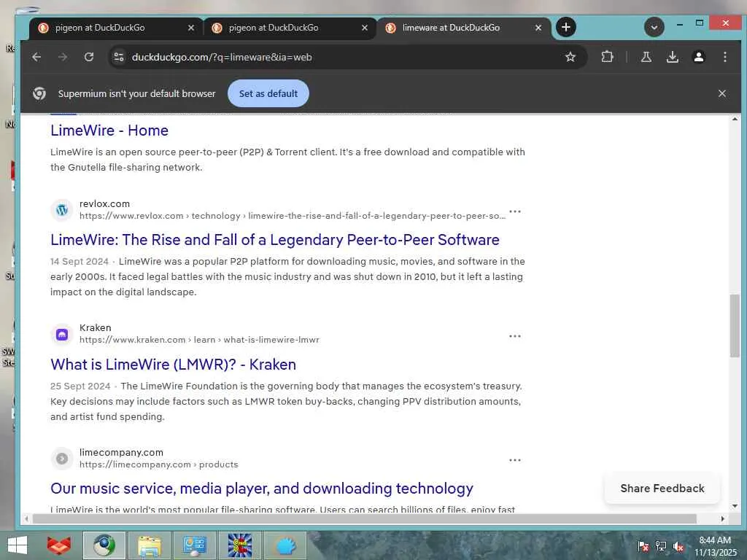Close the first pigeon tab
The image size is (747, 560).
[x=191, y=28]
